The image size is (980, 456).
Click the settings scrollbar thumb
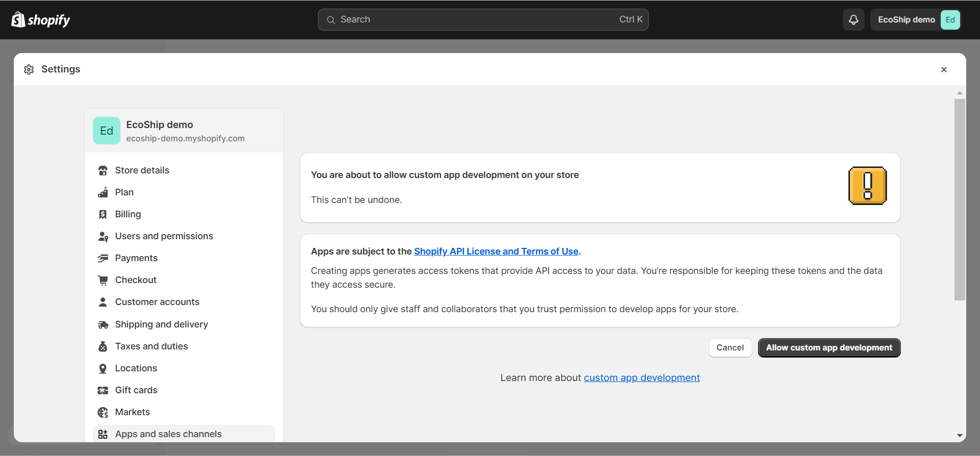960,199
